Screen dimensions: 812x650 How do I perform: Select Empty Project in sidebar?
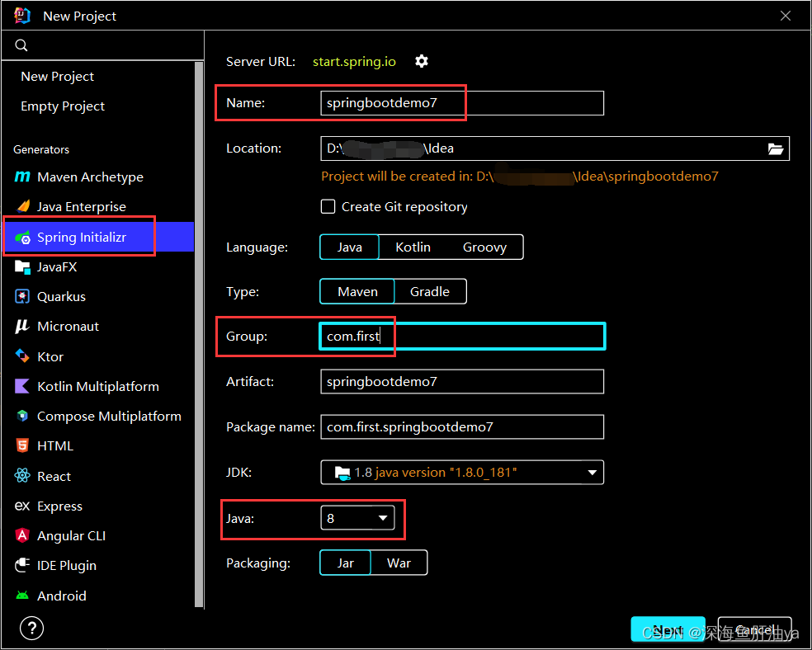(63, 106)
